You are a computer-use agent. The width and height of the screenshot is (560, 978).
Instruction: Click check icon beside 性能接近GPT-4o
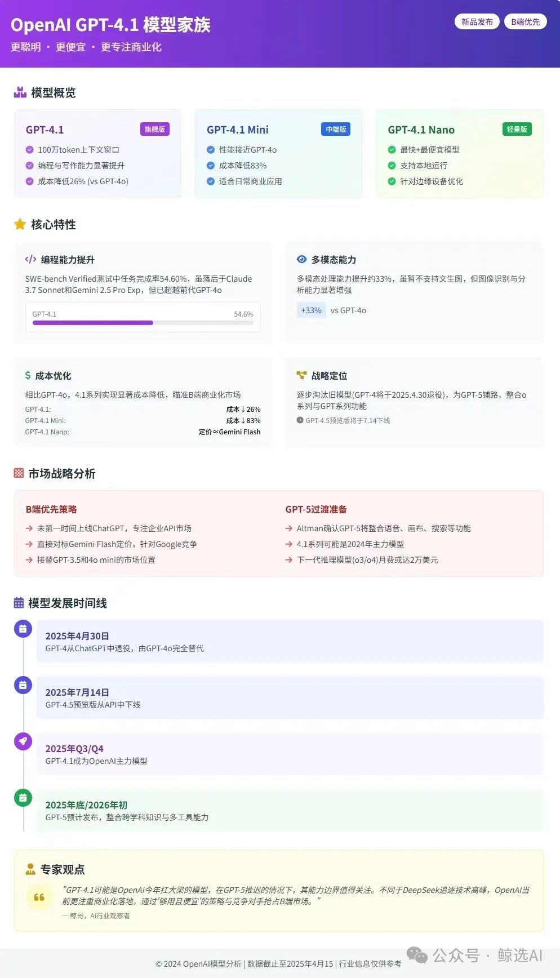(211, 150)
